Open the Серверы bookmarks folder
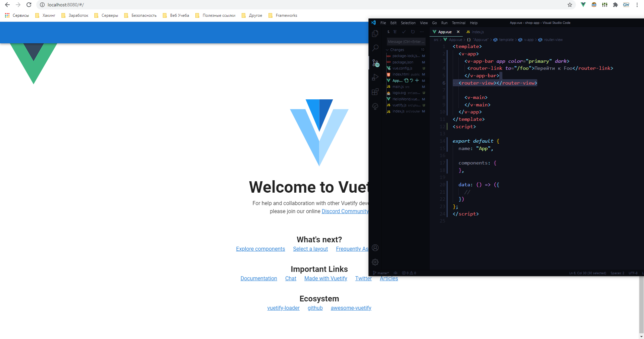Screen dimensions: 644x339 pyautogui.click(x=106, y=15)
